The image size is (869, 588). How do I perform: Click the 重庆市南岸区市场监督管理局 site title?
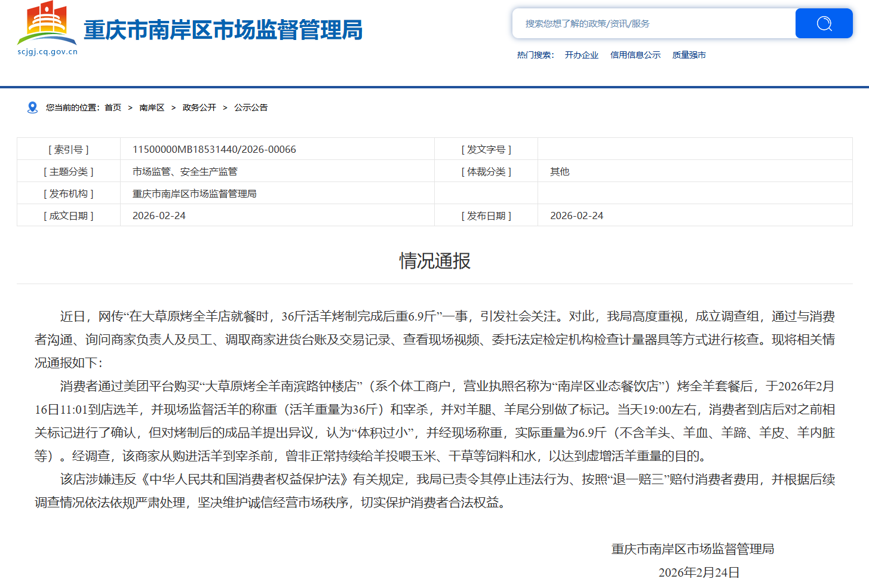coord(223,30)
